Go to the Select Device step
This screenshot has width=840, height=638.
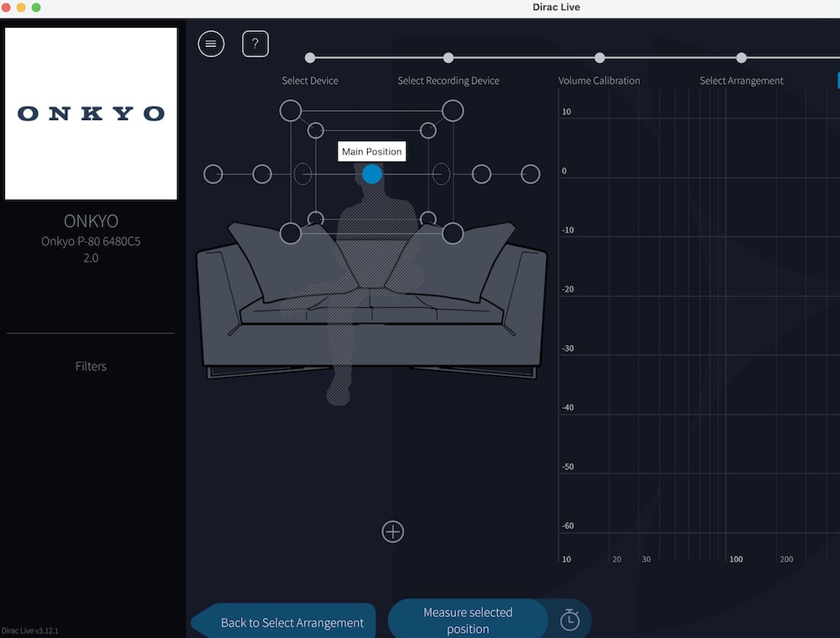click(x=310, y=58)
